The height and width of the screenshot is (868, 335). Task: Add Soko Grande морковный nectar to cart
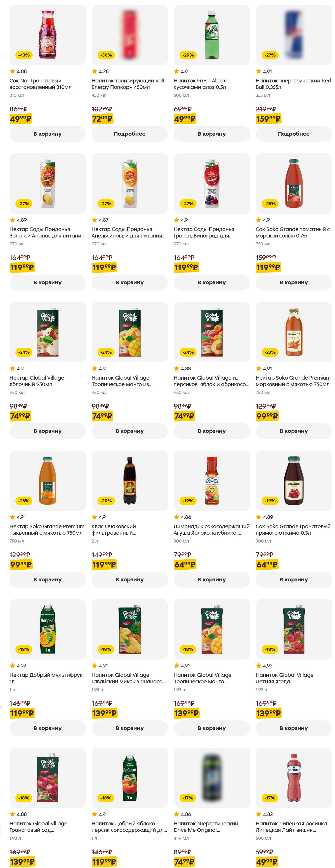293,431
